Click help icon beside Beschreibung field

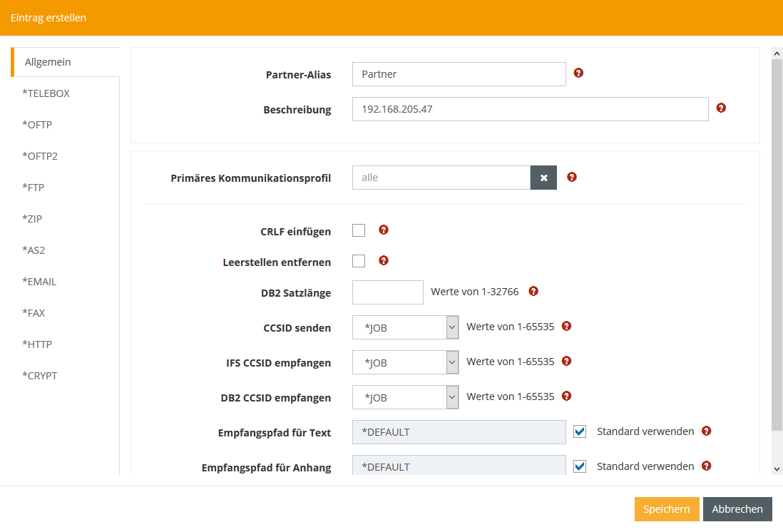[x=721, y=108]
